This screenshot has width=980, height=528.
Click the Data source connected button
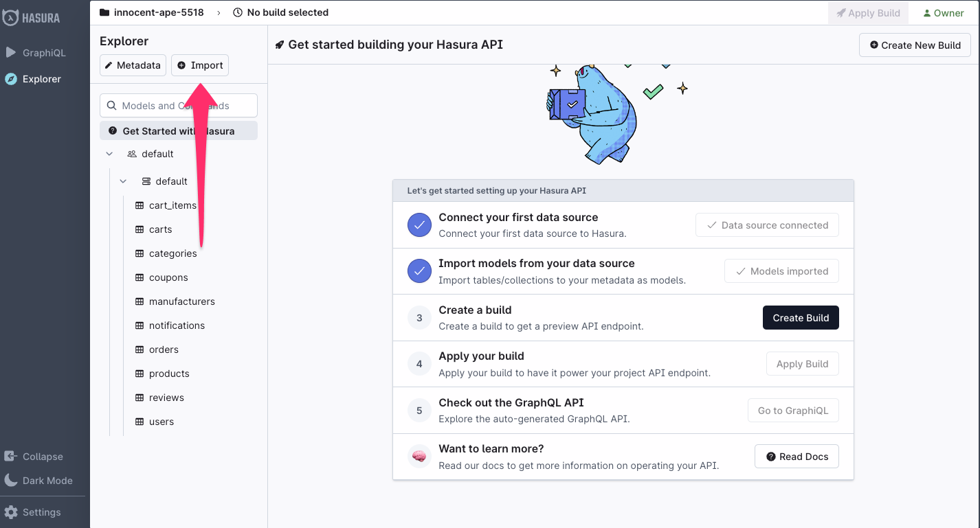click(x=767, y=225)
